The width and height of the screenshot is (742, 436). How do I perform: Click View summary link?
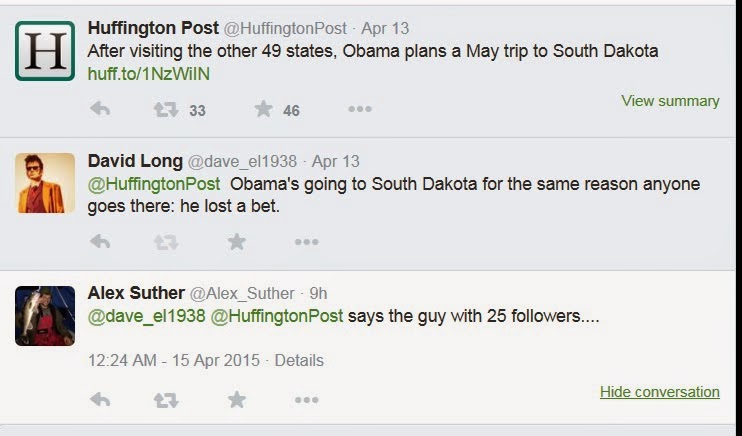click(x=670, y=101)
